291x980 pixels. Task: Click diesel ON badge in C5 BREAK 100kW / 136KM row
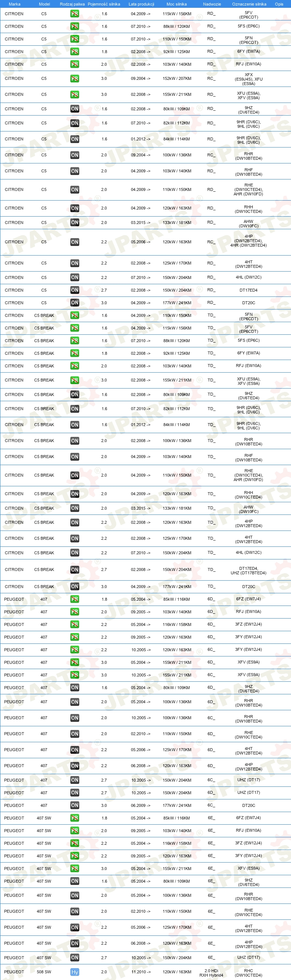point(75,441)
